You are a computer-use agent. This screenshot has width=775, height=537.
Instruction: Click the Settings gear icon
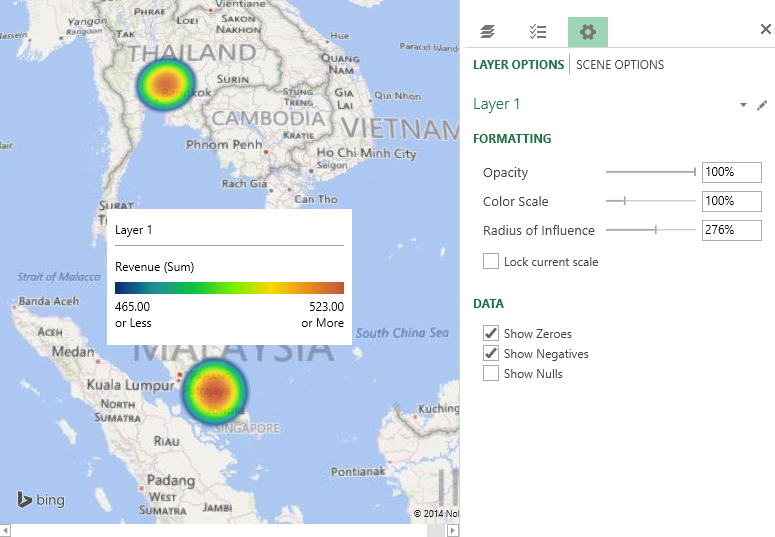pos(588,32)
